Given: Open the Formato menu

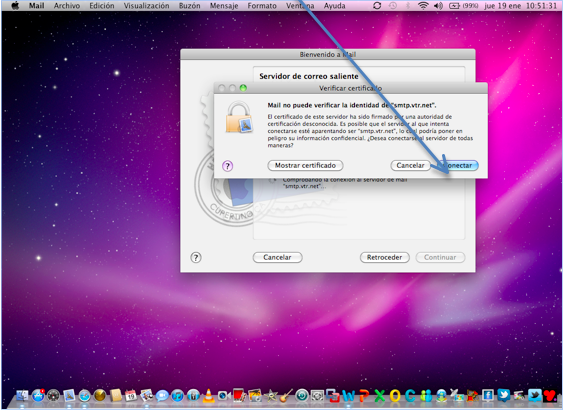Looking at the screenshot, I should pyautogui.click(x=262, y=6).
